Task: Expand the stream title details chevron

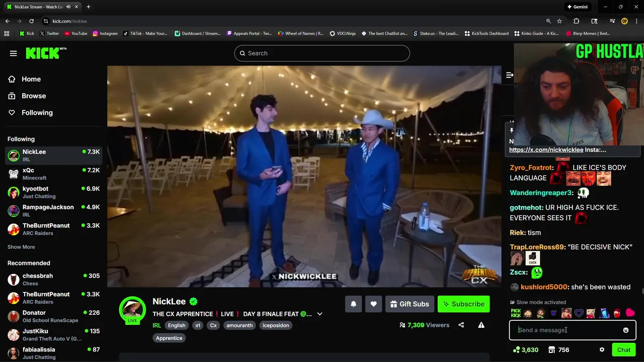Action: point(319,314)
